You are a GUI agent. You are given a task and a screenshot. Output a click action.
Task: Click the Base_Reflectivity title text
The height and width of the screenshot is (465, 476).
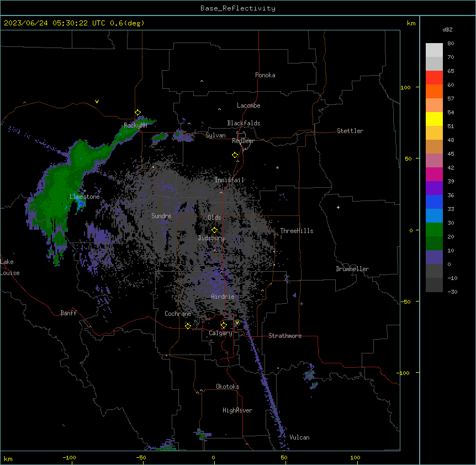(x=237, y=8)
